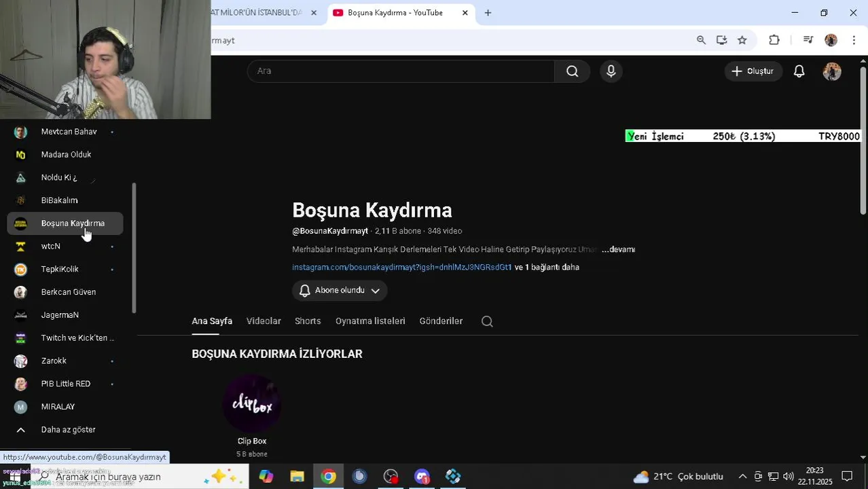Viewport: 868px width, 489px height.
Task: Open Chrome extensions puzzle icon
Action: [774, 40]
